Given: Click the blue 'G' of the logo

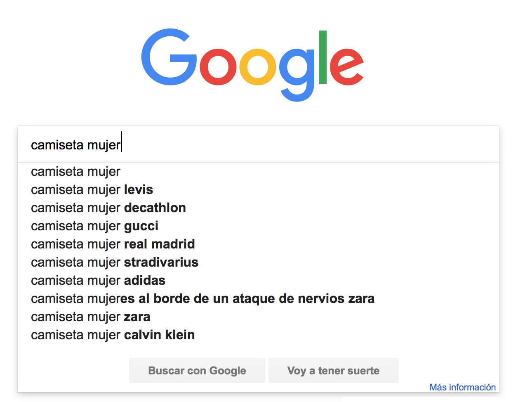Looking at the screenshot, I should [169, 57].
